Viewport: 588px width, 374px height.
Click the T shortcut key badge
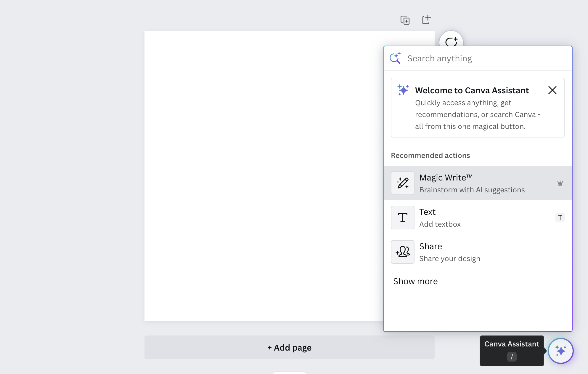tap(560, 218)
